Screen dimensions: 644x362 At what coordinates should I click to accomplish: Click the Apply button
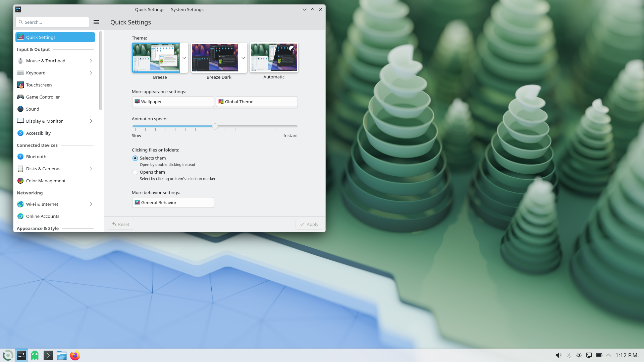[309, 224]
